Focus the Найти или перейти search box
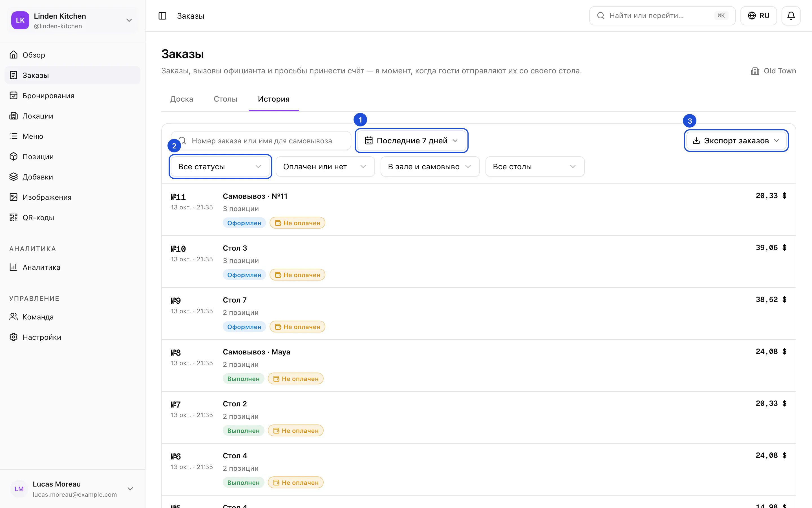This screenshot has height=508, width=812. 662,16
